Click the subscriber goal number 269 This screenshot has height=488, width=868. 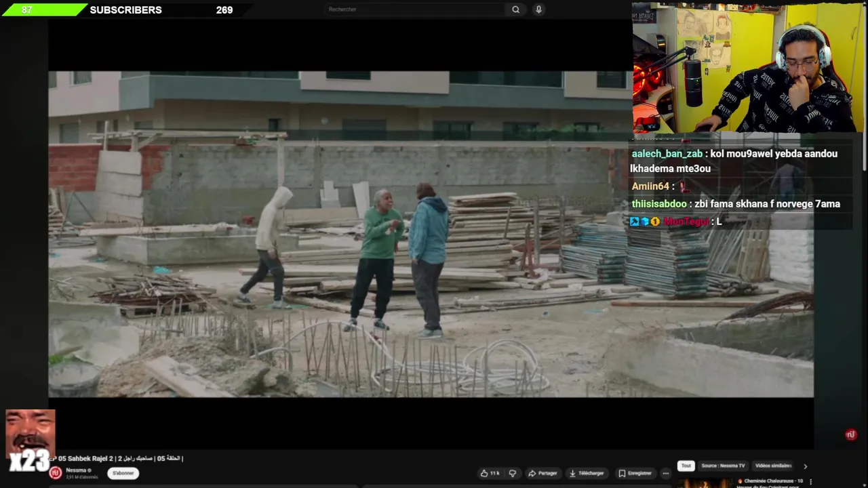[224, 10]
